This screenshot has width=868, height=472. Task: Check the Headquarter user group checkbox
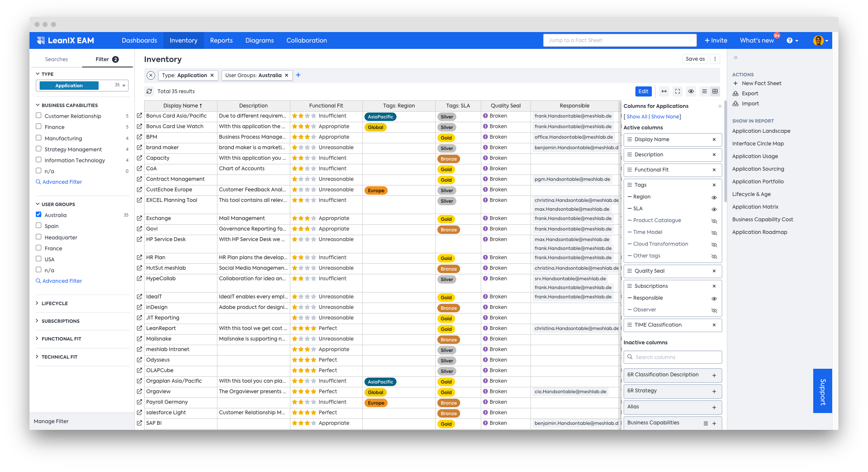pyautogui.click(x=38, y=236)
